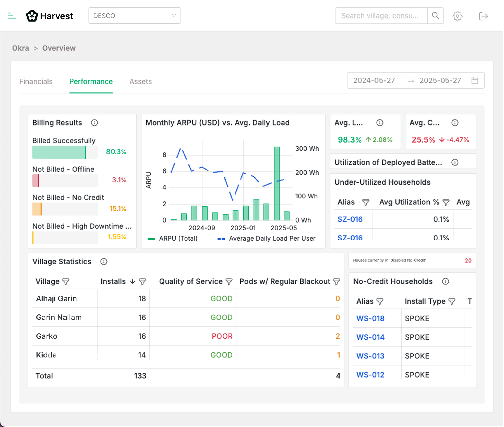Filter the Install Type column
Screen dimensions: 504x427
point(452,301)
